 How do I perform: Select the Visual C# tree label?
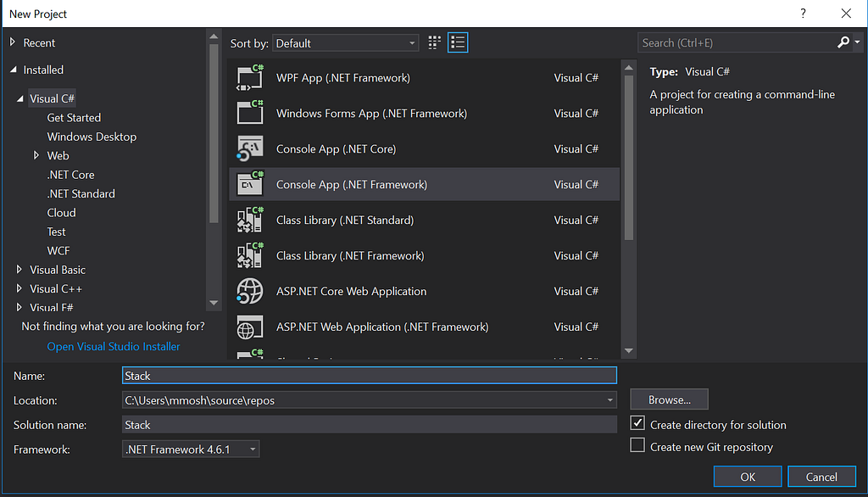pyautogui.click(x=52, y=98)
